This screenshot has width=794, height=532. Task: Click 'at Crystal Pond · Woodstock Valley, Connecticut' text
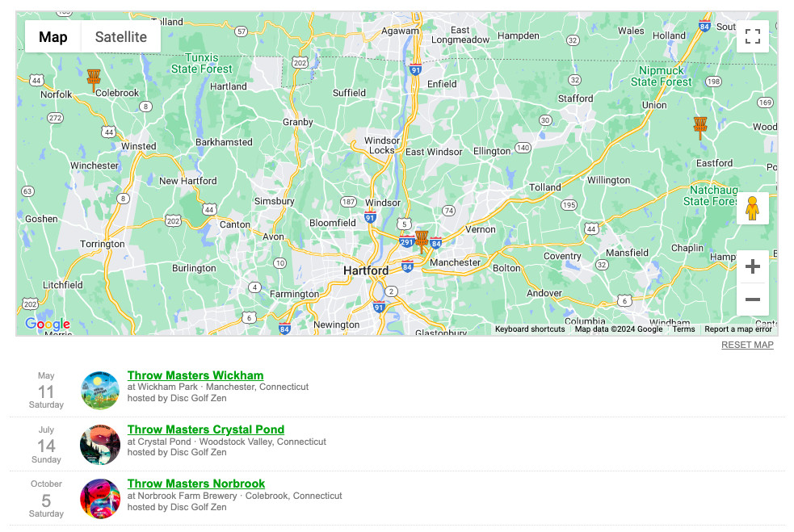227,442
